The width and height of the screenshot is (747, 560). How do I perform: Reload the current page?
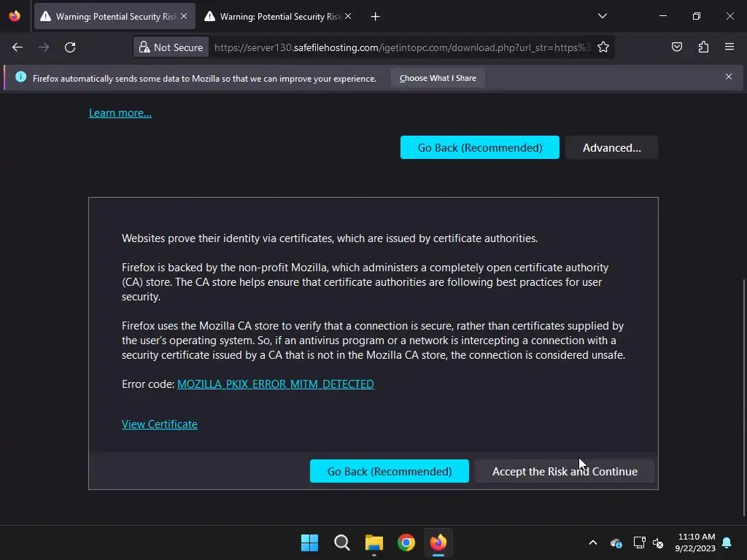[70, 47]
